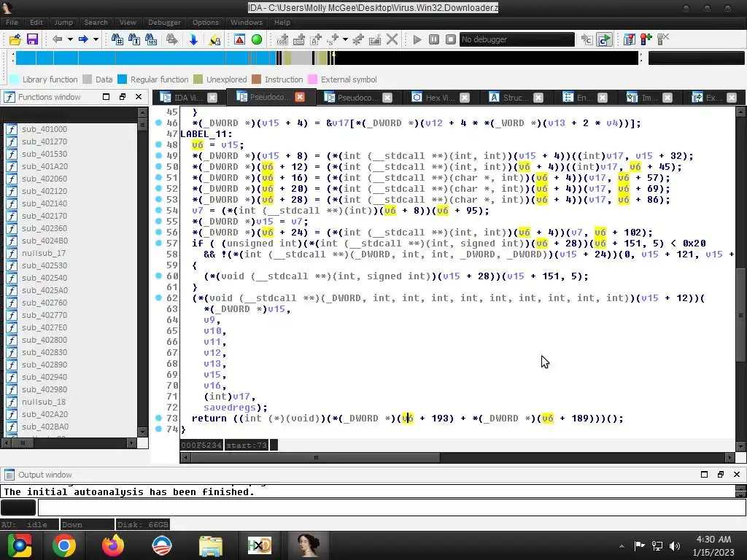Click the green circle toolbar icon
This screenshot has height=560, width=747.
pos(257,39)
